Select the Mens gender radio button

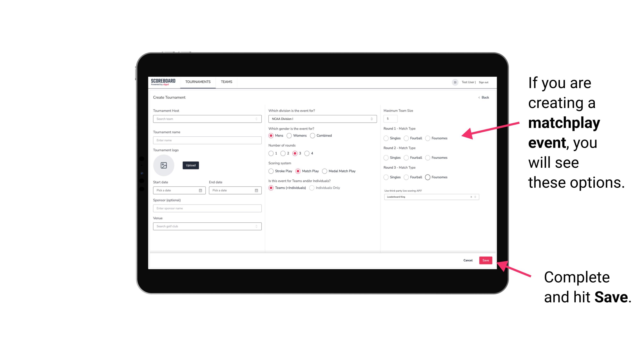coord(271,135)
